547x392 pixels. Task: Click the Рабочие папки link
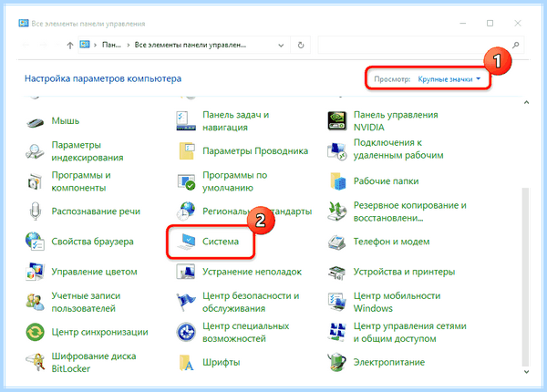[x=386, y=181]
